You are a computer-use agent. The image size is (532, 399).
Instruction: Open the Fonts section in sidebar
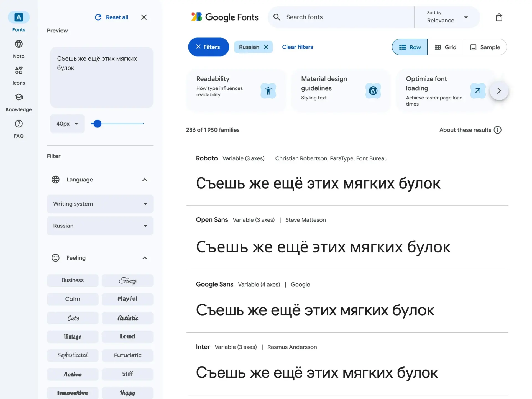point(19,22)
